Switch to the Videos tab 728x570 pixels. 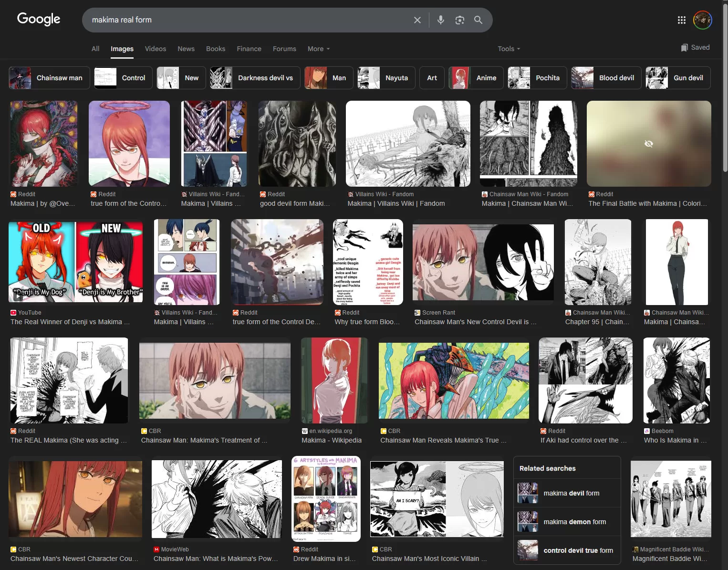point(156,49)
